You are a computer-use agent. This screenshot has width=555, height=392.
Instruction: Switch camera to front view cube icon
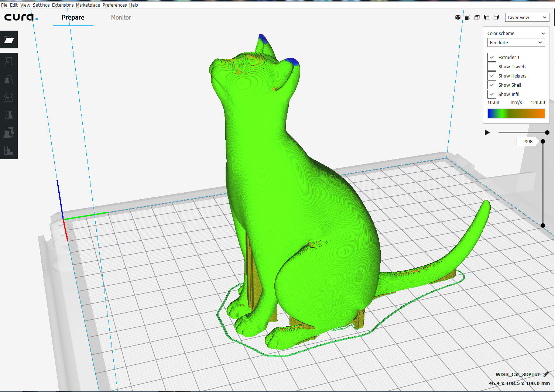coord(467,17)
